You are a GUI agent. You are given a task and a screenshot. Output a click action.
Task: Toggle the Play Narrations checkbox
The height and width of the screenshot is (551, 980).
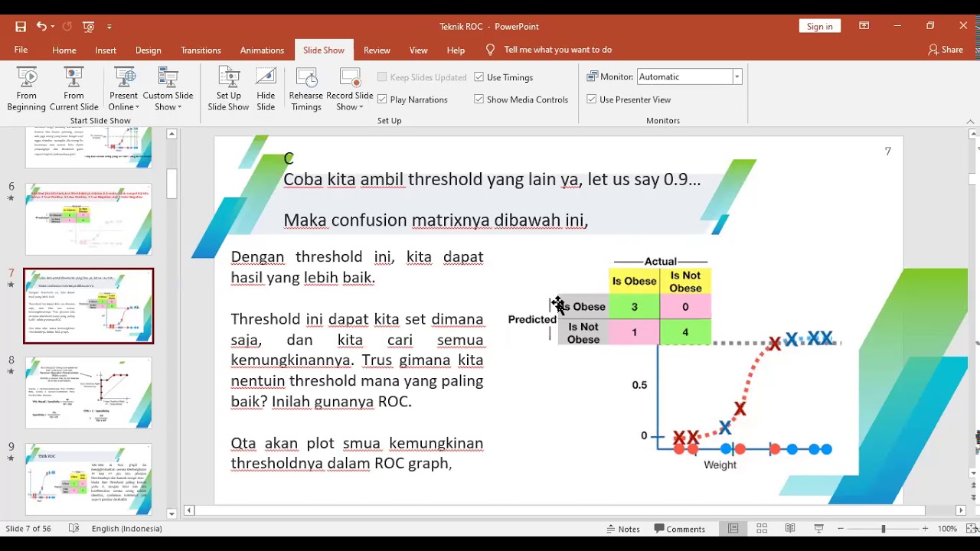click(x=382, y=99)
